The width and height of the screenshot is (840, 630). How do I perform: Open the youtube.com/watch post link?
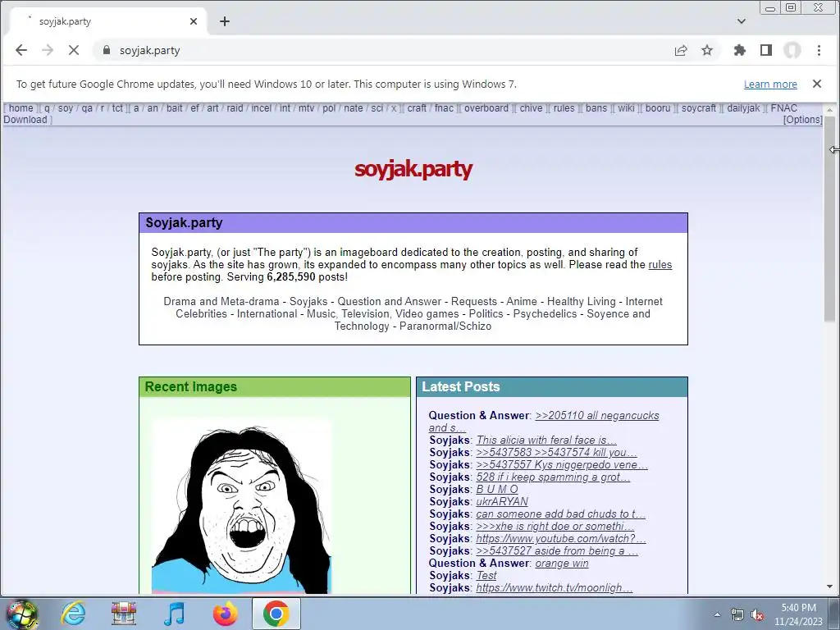coord(561,538)
